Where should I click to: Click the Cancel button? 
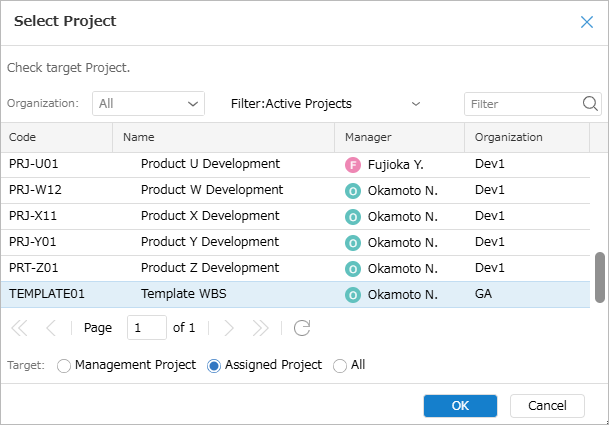pos(547,406)
